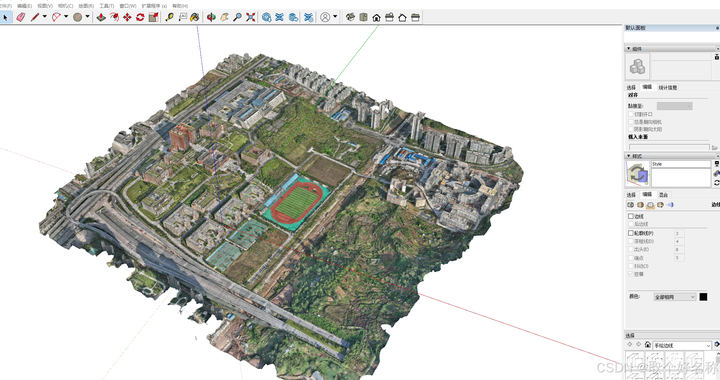The height and width of the screenshot is (380, 720).
Task: Select the Circle shape tool
Action: coord(78,17)
